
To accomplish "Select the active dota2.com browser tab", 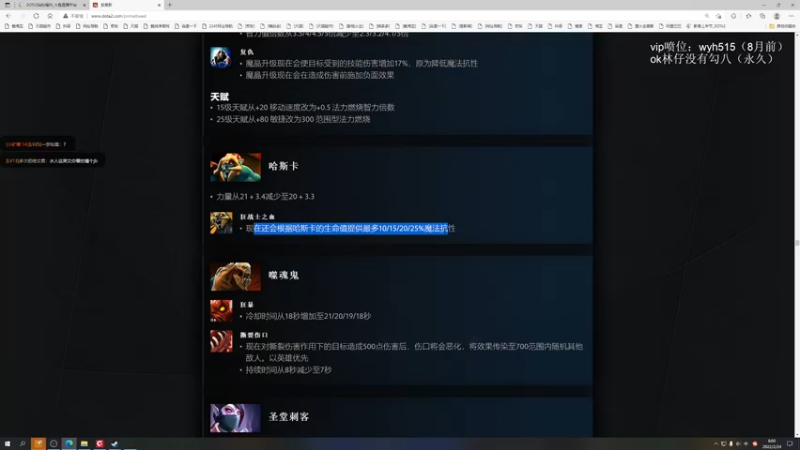I will pyautogui.click(x=126, y=5).
